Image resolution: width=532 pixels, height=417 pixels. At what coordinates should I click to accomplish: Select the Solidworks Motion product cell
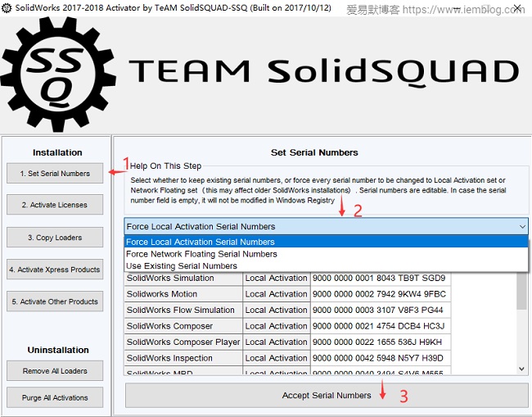183,294
